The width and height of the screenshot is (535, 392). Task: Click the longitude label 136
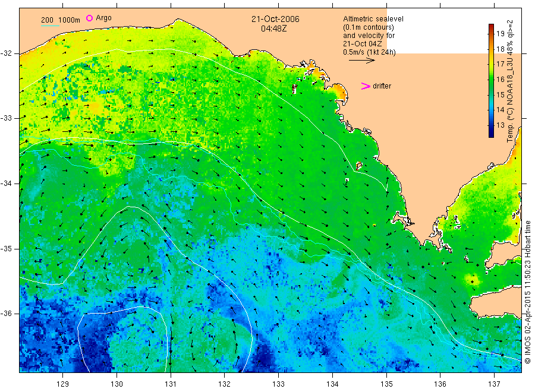pos(440,384)
